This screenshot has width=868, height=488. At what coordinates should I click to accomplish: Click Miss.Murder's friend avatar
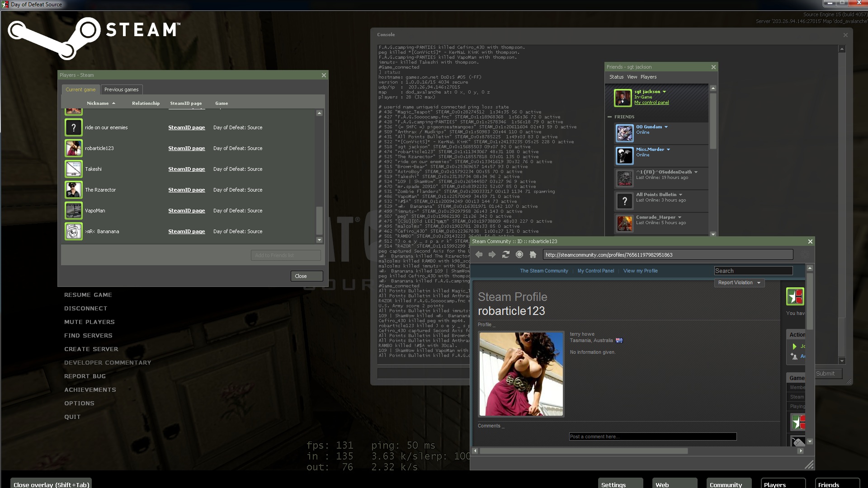pos(625,155)
